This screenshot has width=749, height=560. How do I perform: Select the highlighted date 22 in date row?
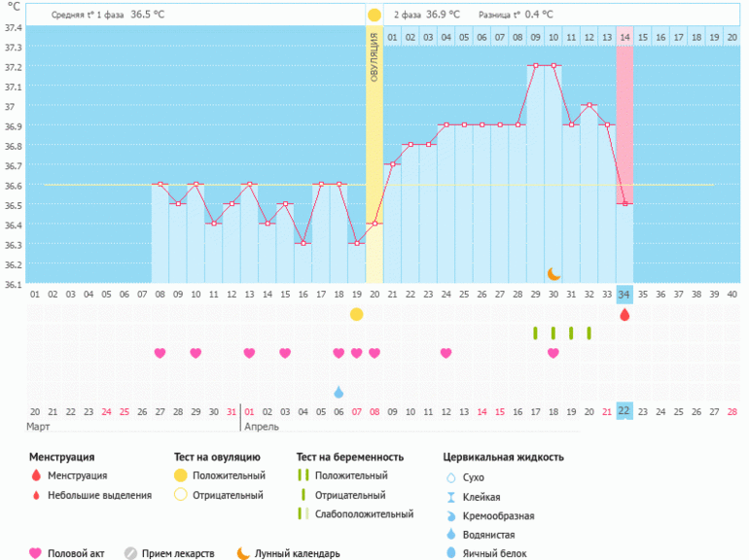[624, 411]
